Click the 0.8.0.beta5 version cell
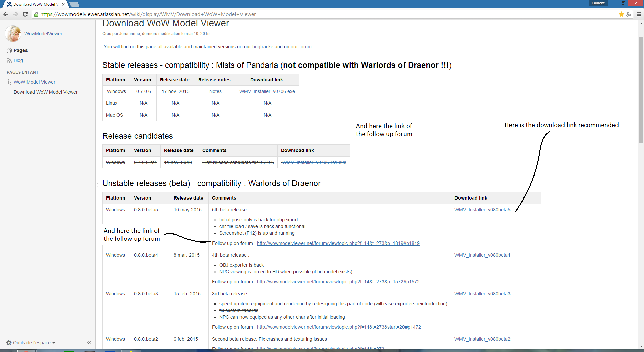644x352 pixels. [x=146, y=210]
